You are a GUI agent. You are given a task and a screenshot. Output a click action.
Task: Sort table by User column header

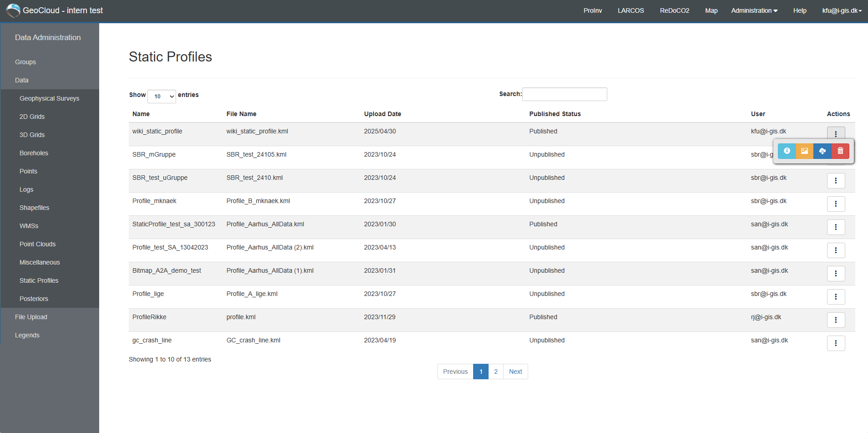point(758,114)
